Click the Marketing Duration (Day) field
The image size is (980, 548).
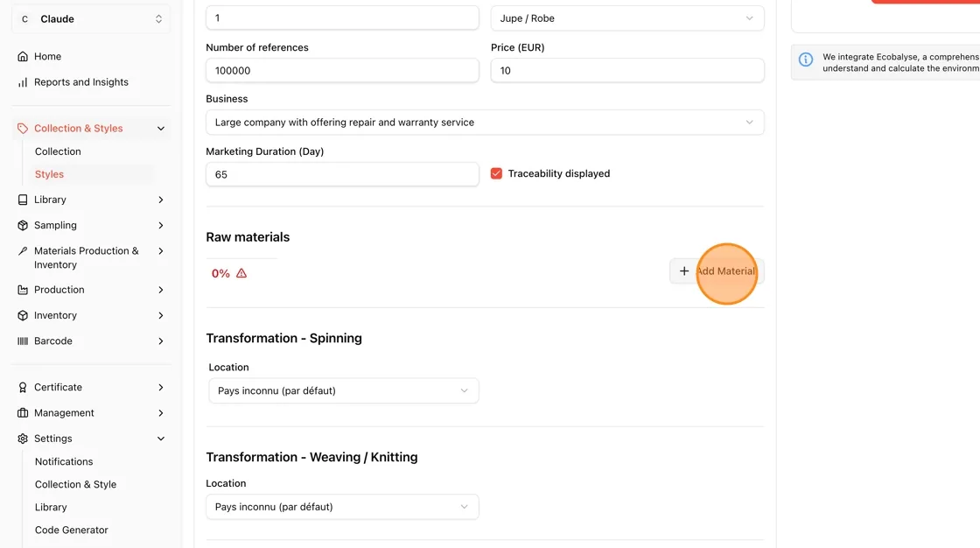point(342,174)
